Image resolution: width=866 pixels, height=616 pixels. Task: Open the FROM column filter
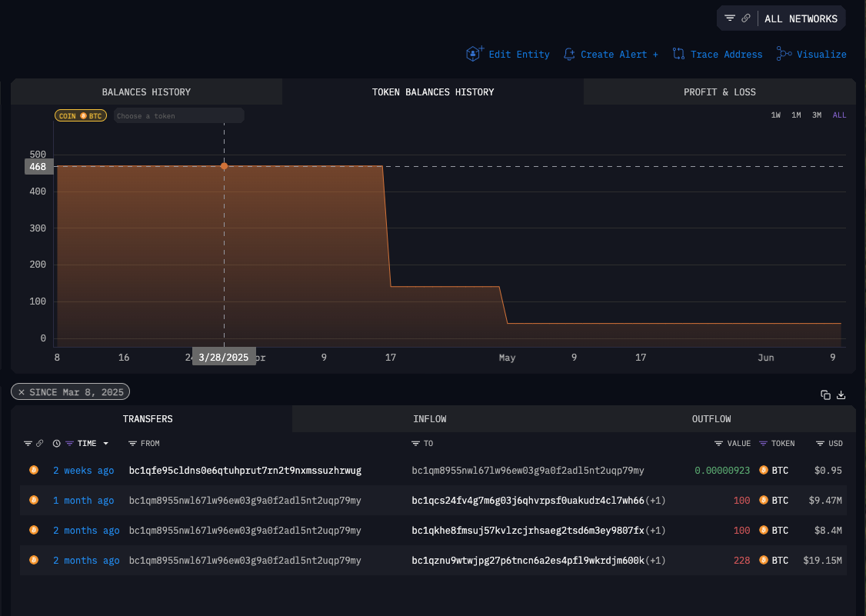click(132, 444)
